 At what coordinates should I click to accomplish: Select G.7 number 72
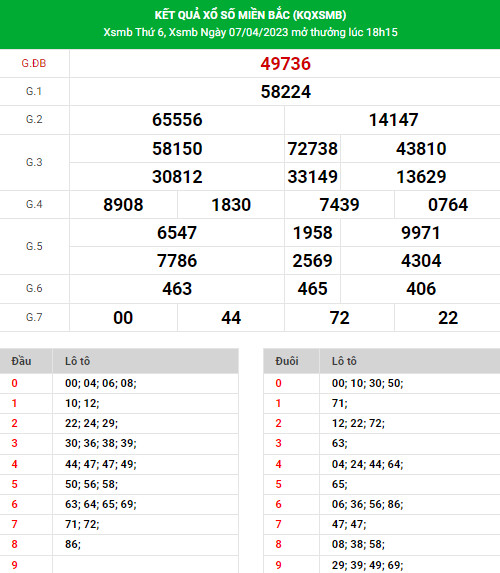(x=340, y=318)
